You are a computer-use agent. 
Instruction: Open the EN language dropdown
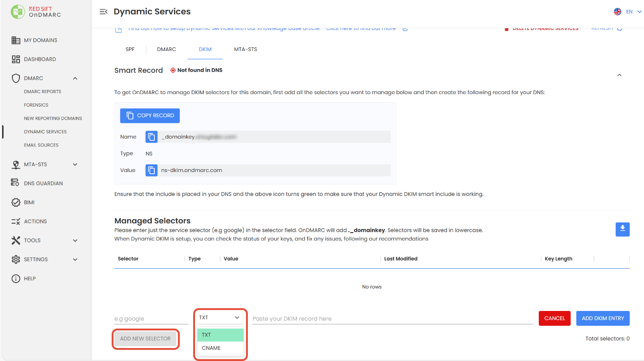coord(634,12)
